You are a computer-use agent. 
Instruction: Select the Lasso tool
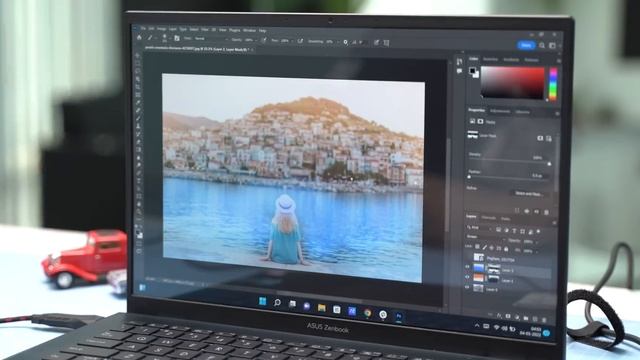click(138, 71)
